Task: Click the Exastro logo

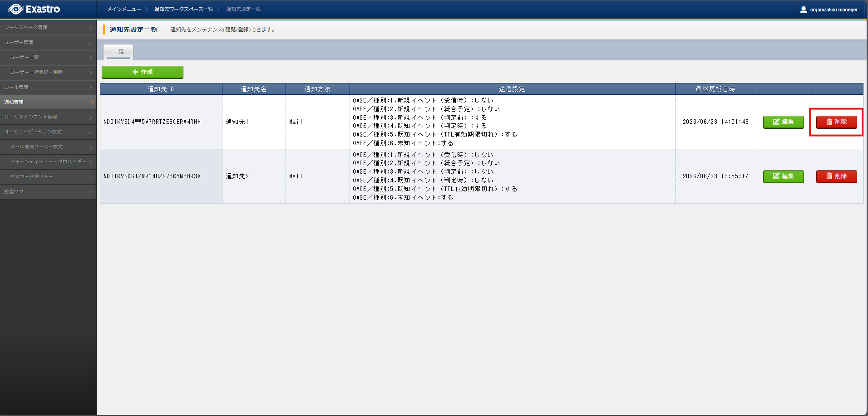Action: pyautogui.click(x=34, y=9)
